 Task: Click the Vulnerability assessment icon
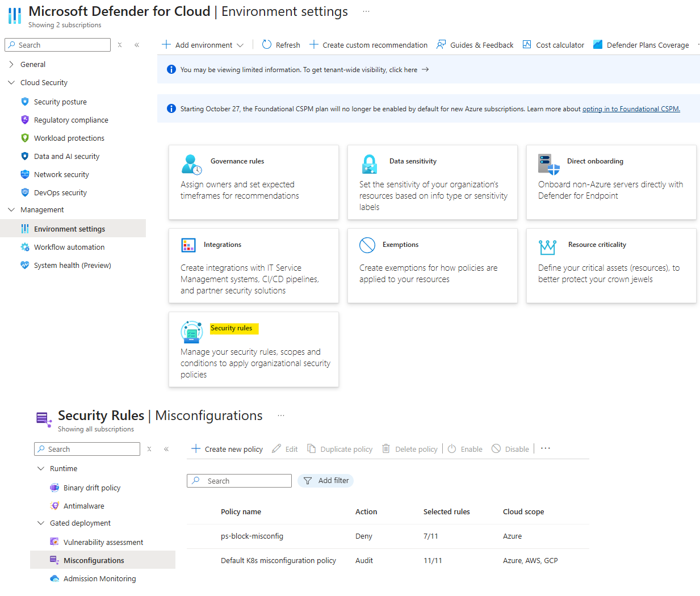pos(55,542)
